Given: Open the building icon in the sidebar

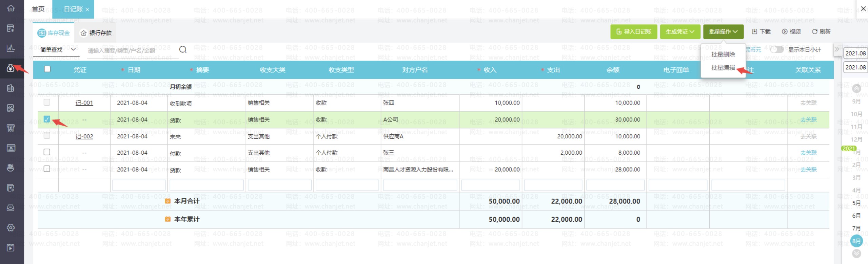Looking at the screenshot, I should (x=11, y=88).
